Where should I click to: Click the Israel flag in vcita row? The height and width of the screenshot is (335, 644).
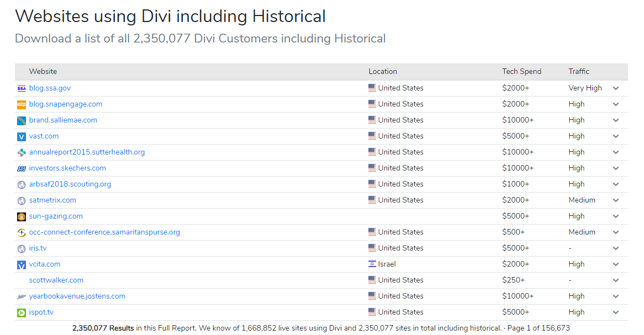point(372,264)
